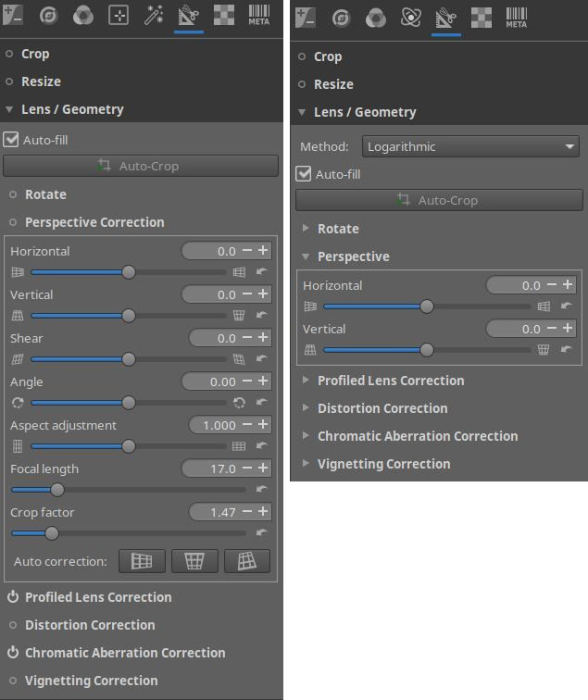Click horizontal auto perspective correction button
This screenshot has height=700, width=588.
coord(142,561)
